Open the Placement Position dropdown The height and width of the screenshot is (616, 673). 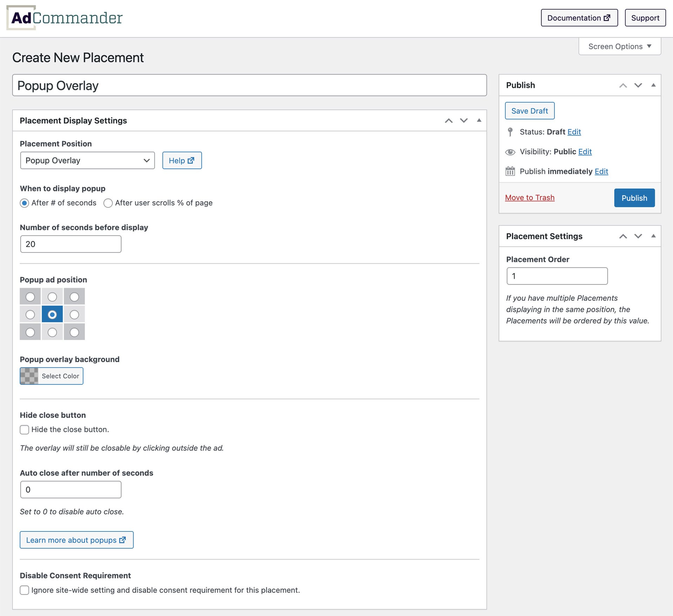point(87,160)
